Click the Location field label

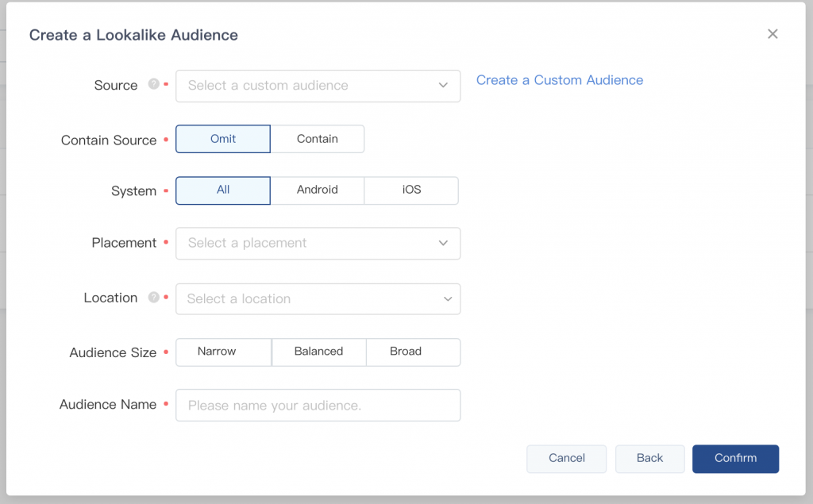tap(110, 298)
